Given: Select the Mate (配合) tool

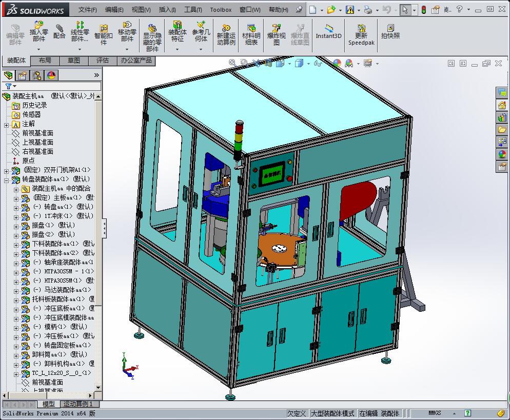Looking at the screenshot, I should [59, 32].
